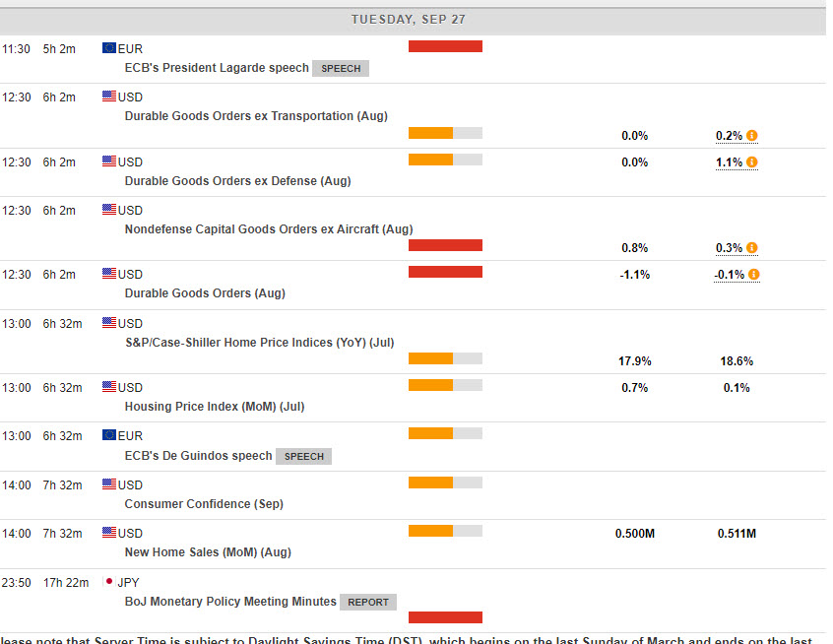The image size is (833, 644).
Task: Click the EU flag on the De Guindos speech row
Action: [x=108, y=435]
